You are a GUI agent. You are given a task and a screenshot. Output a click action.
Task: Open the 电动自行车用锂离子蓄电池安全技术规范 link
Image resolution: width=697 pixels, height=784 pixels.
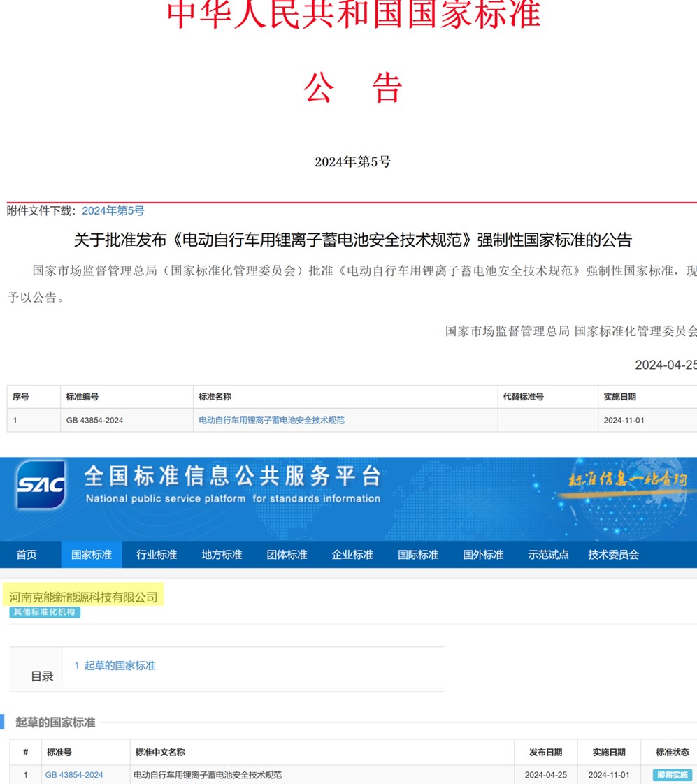(271, 420)
